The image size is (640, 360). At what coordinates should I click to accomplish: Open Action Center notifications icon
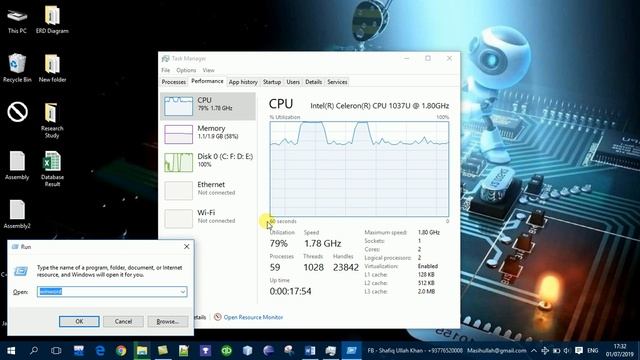[x=579, y=351]
